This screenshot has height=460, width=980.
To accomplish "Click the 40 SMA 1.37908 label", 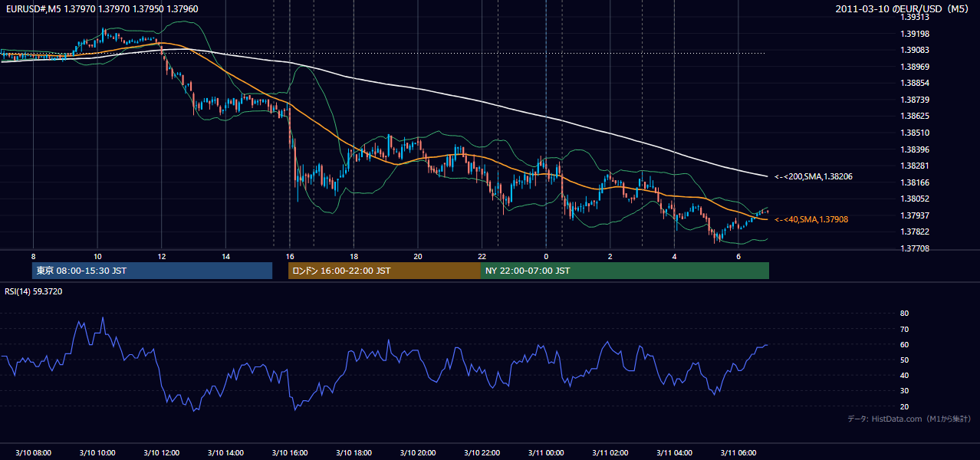I will click(x=811, y=219).
